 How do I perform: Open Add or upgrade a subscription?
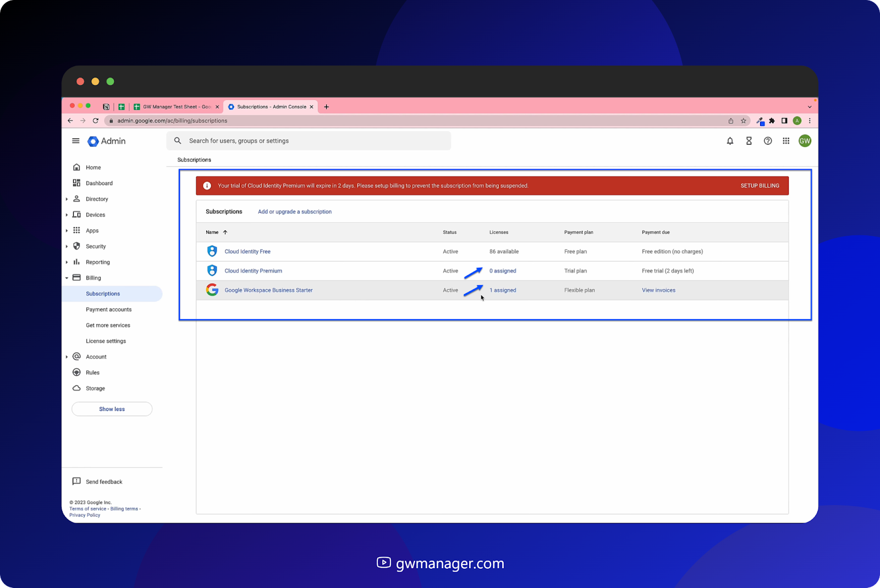(294, 212)
